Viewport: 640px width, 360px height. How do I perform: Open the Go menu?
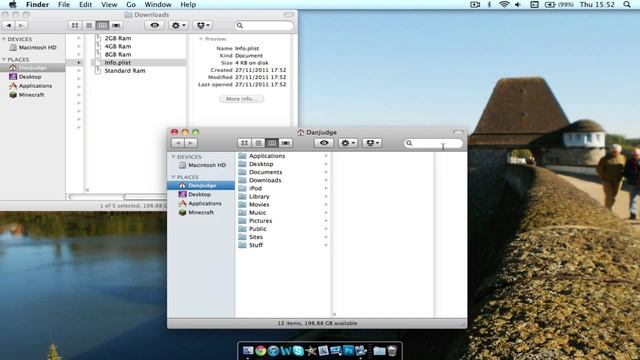click(131, 4)
